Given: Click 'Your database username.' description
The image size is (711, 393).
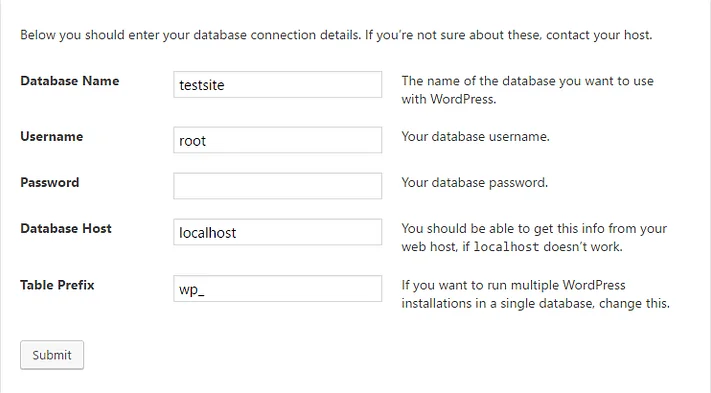Looking at the screenshot, I should [x=475, y=136].
